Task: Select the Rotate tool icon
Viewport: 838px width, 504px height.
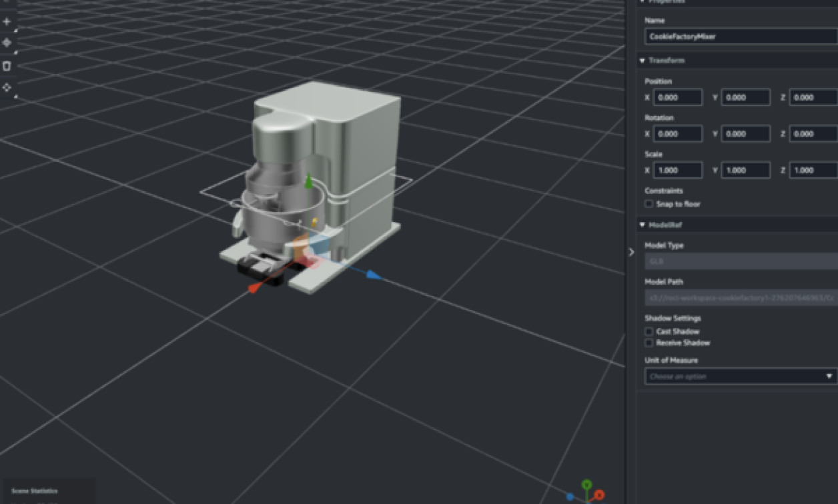Action: coord(7,65)
